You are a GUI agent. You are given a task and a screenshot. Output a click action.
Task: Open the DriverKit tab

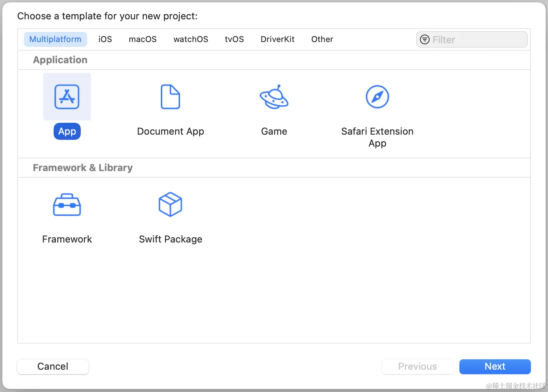point(277,39)
